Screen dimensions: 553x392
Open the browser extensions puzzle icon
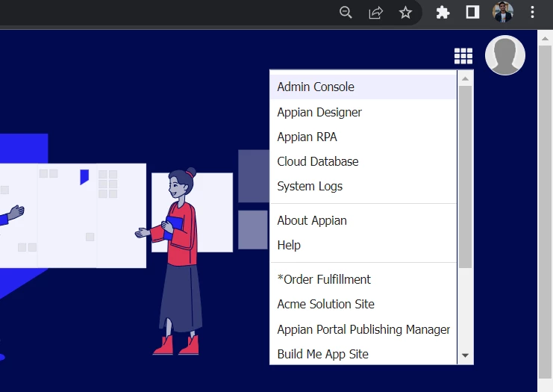[443, 13]
